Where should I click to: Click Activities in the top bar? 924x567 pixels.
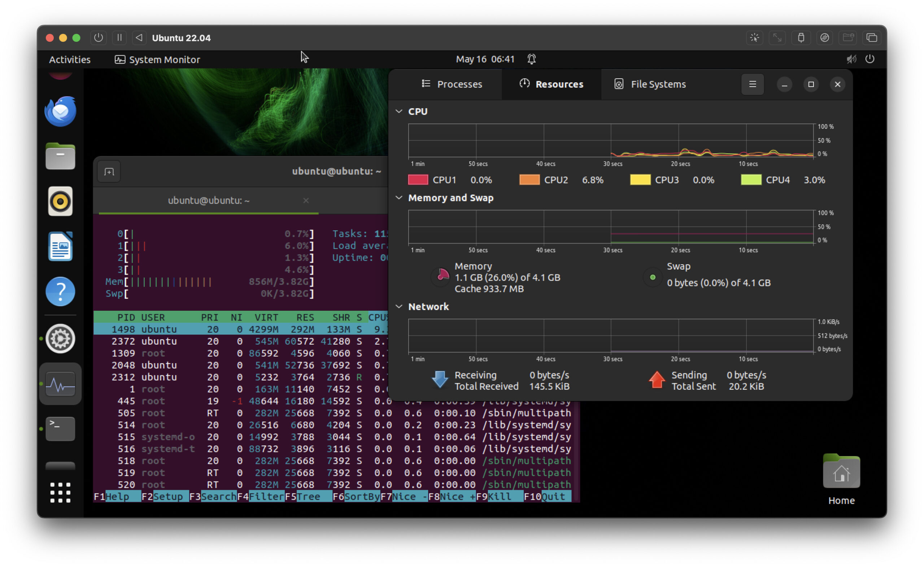(69, 59)
